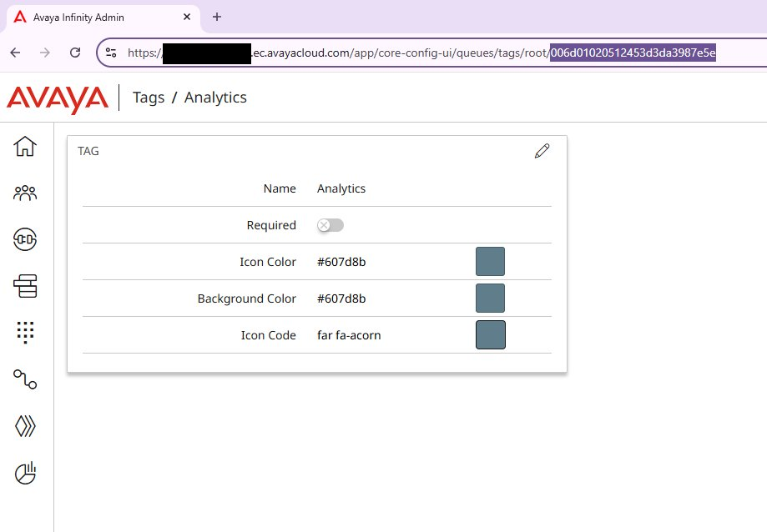Select the Users sidebar icon
This screenshot has height=532, width=767.
[x=25, y=193]
